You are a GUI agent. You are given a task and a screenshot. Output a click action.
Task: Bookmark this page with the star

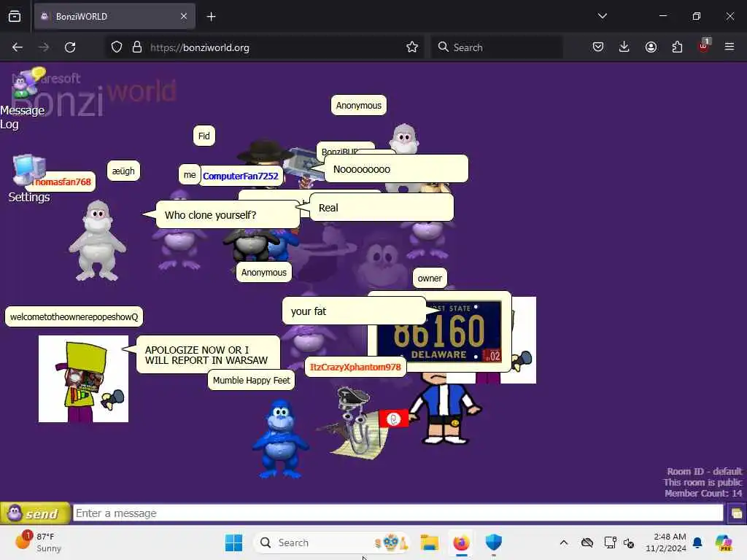(412, 47)
